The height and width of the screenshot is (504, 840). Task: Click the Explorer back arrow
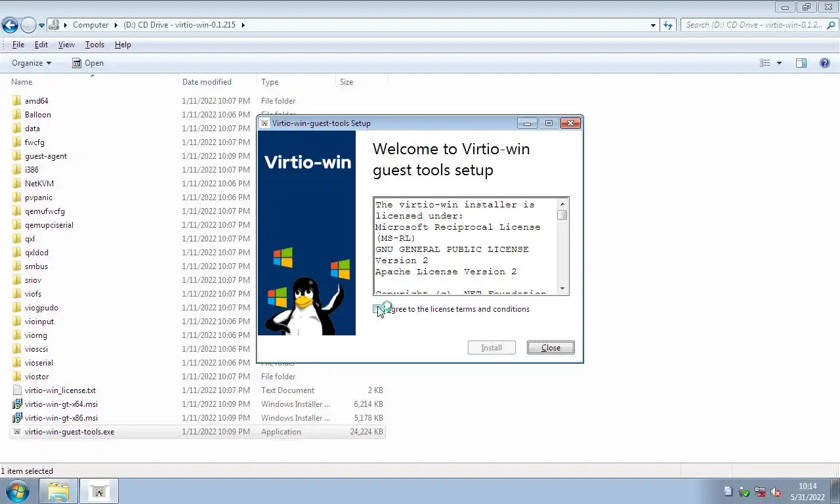point(9,25)
